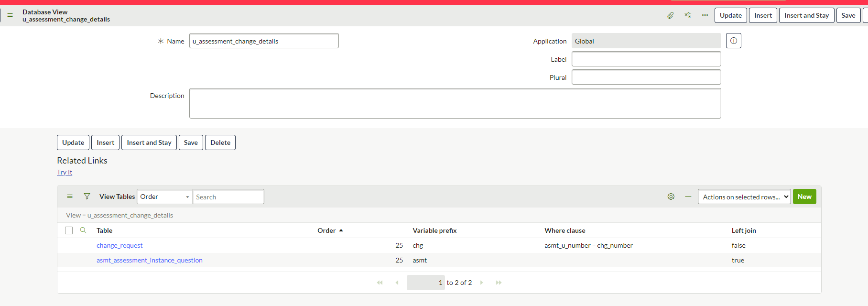Click Order value 25 in change_request row
Screen dimensions: 868x306
tap(399, 245)
